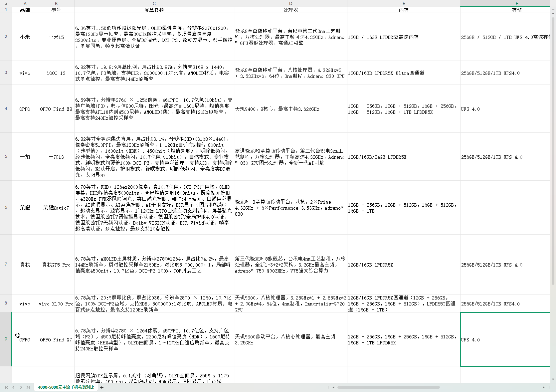Viewport: 556px width, 392px height.
Task: Select row 7 header
Action: [x=6, y=265]
